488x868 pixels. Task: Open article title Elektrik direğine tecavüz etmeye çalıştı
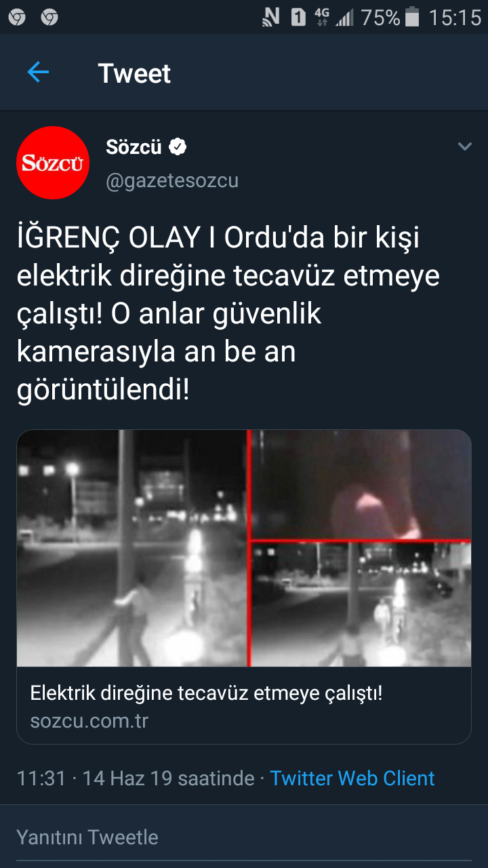(x=207, y=693)
